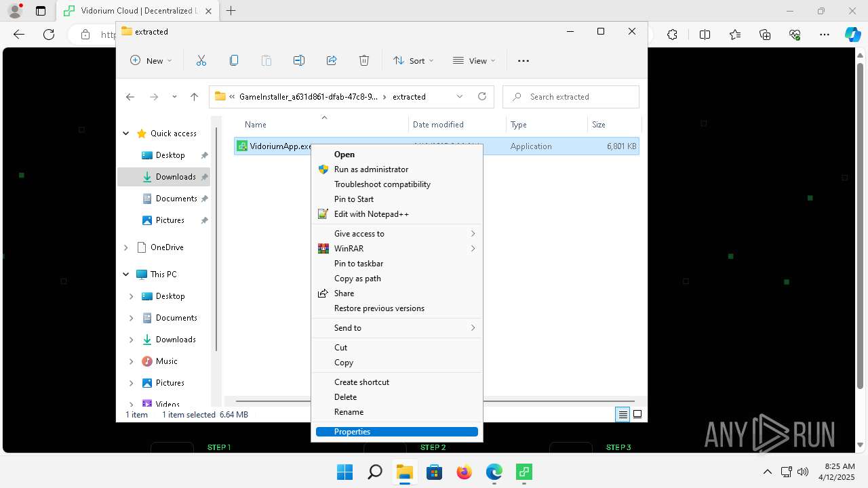This screenshot has width=868, height=488.
Task: Click Vidorium Cloud browser tab
Action: tap(138, 11)
